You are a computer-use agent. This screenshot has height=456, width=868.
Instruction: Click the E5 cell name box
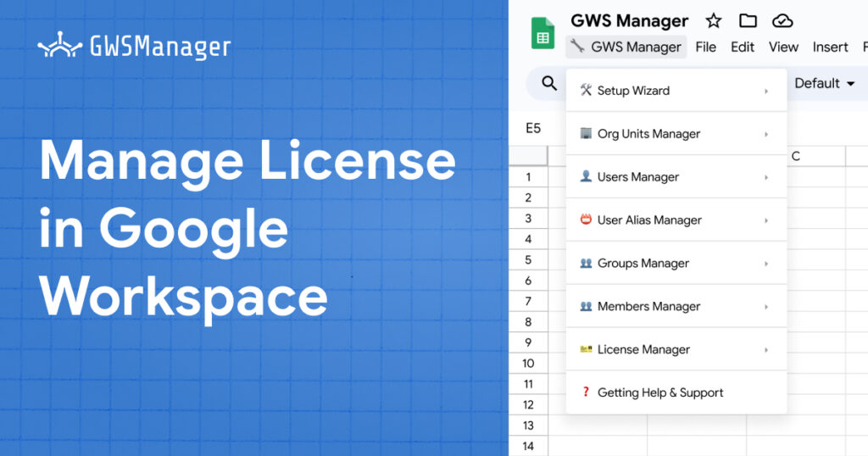(x=533, y=129)
